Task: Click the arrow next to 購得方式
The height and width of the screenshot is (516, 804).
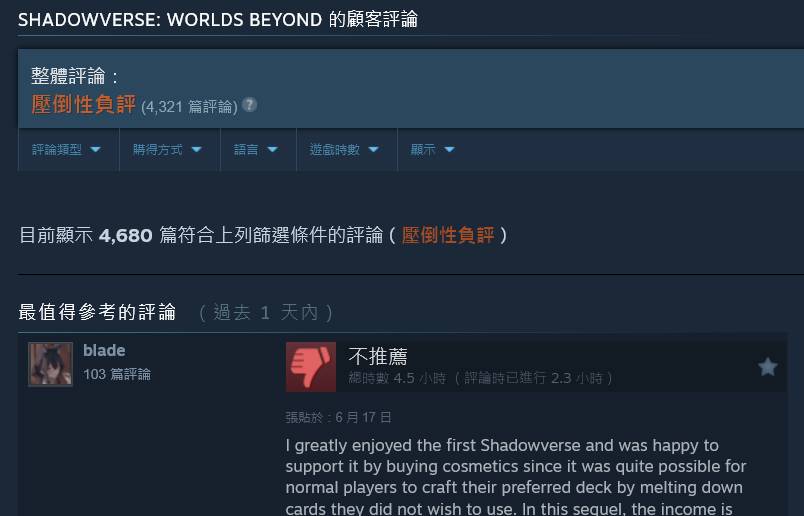Action: tap(196, 150)
